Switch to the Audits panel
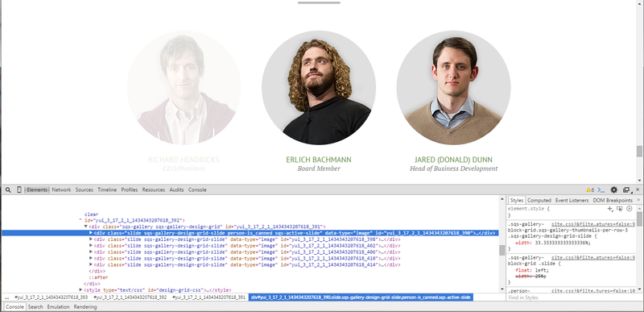This screenshot has width=644, height=312. click(176, 190)
